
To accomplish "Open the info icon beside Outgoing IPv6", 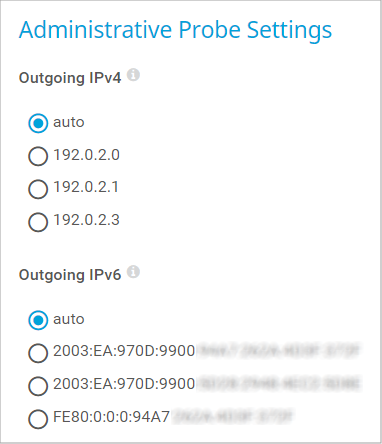I will [x=133, y=272].
